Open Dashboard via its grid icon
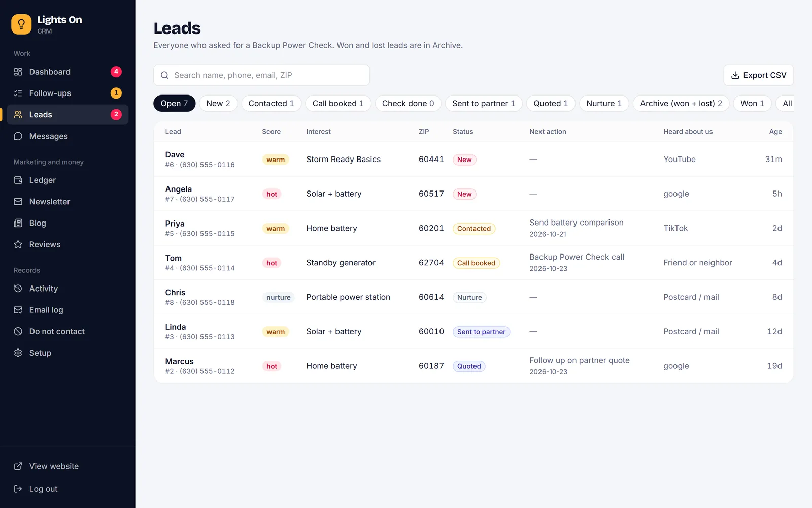This screenshot has height=508, width=812. (18, 72)
